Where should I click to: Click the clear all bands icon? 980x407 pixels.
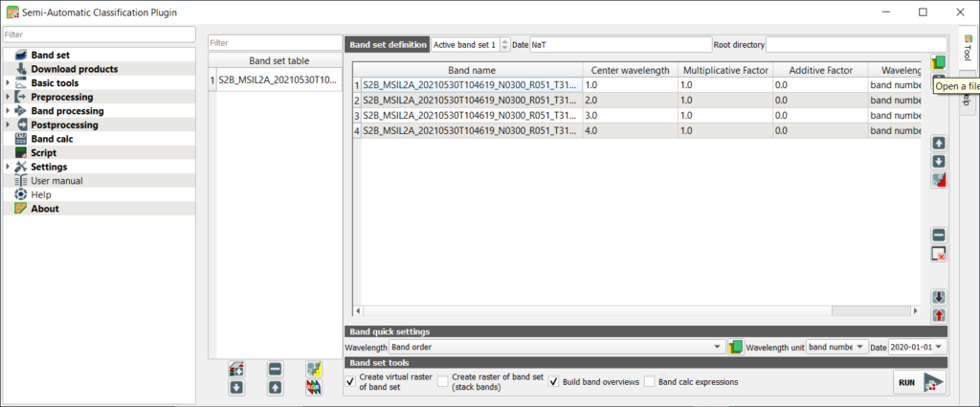point(939,254)
